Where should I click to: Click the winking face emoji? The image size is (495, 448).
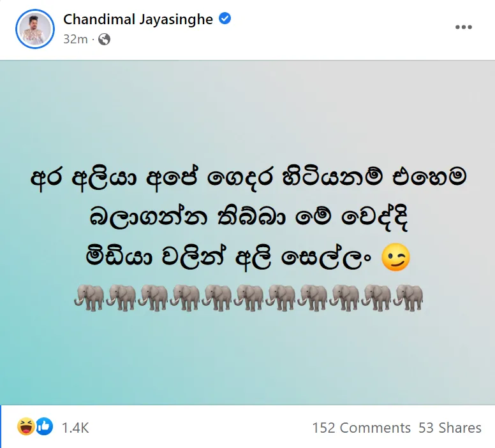(395, 257)
